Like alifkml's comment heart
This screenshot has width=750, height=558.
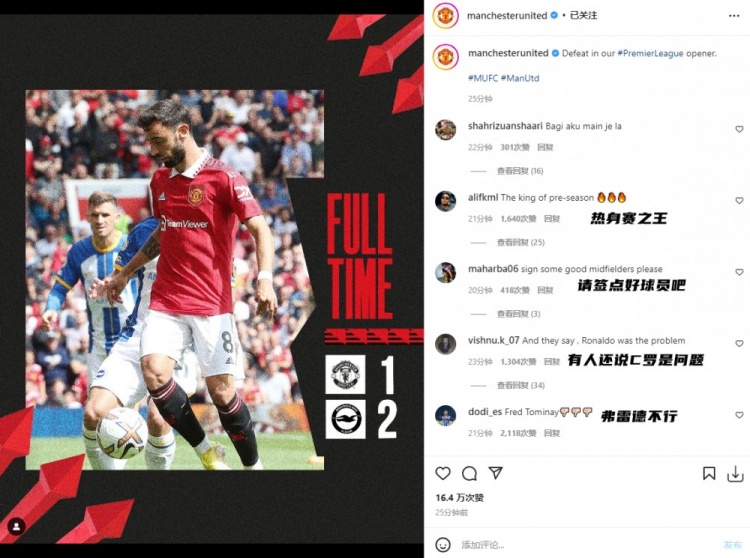[739, 200]
